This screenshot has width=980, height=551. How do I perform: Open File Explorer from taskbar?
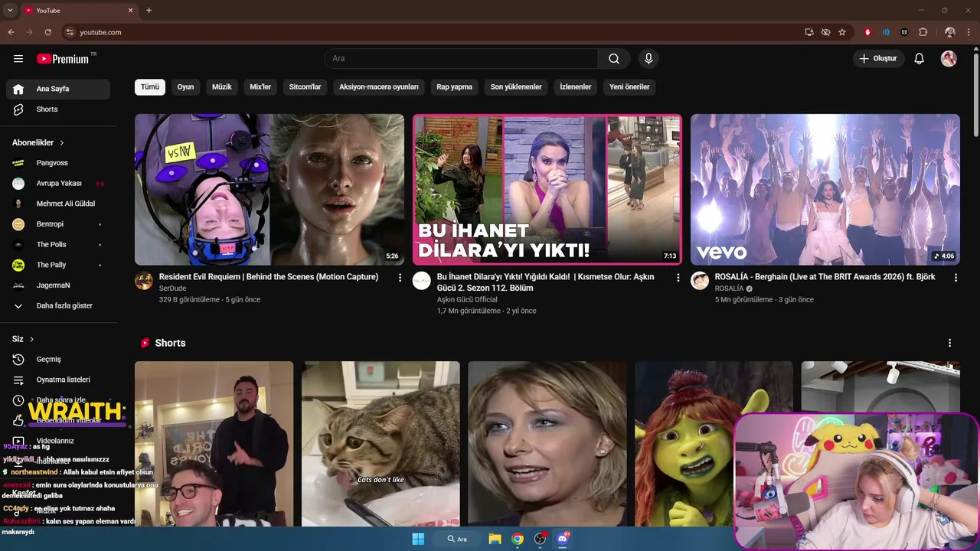point(495,539)
